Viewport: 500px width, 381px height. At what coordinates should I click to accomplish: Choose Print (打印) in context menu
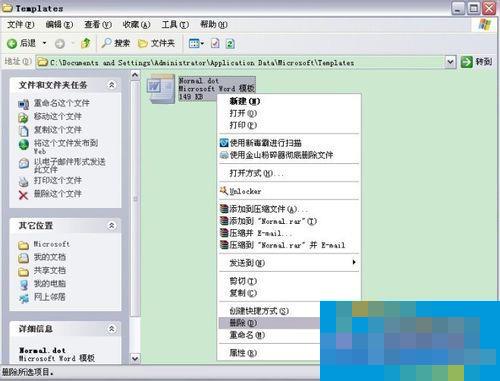pyautogui.click(x=289, y=125)
